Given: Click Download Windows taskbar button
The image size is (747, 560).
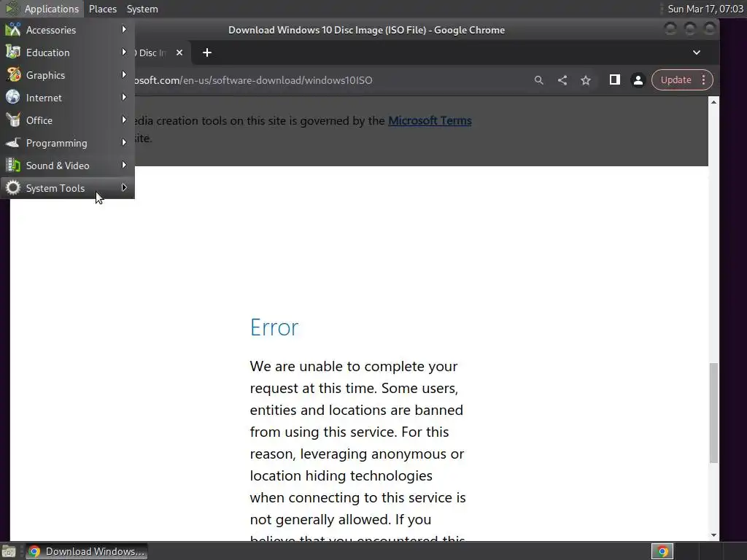Looking at the screenshot, I should (x=87, y=551).
